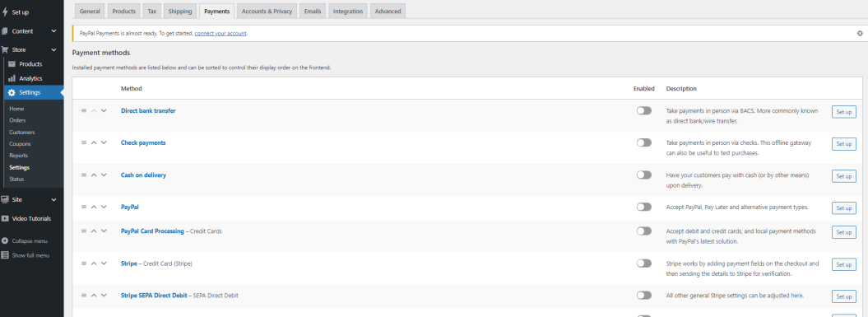Move PayPal method down

[x=104, y=207]
